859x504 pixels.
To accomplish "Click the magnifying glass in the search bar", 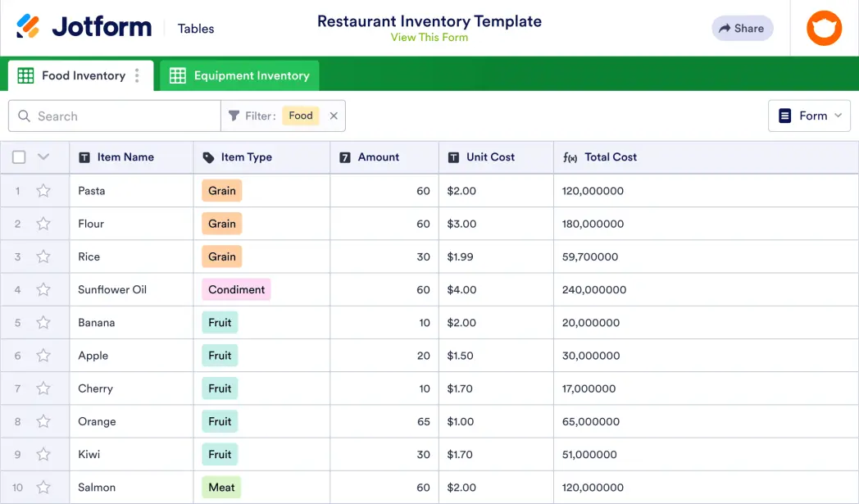I will click(x=25, y=116).
